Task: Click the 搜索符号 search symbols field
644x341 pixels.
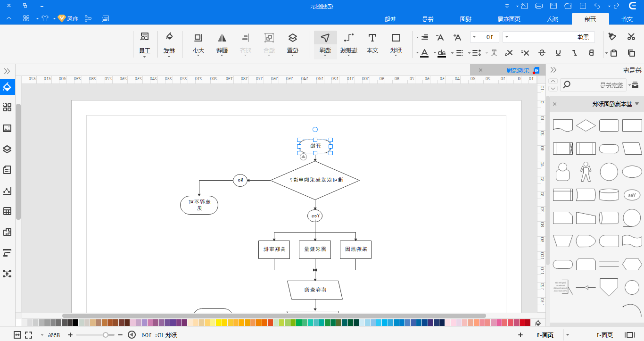Action: (592, 85)
